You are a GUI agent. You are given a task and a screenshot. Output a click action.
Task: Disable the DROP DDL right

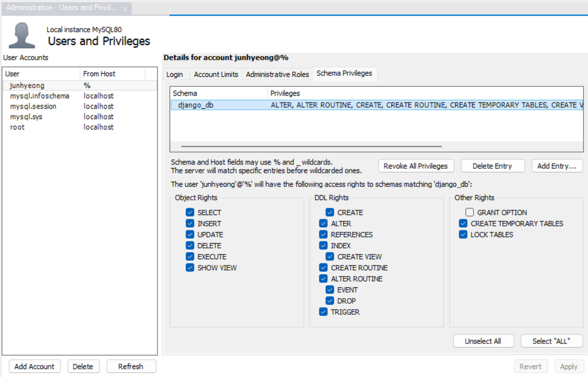tap(330, 301)
